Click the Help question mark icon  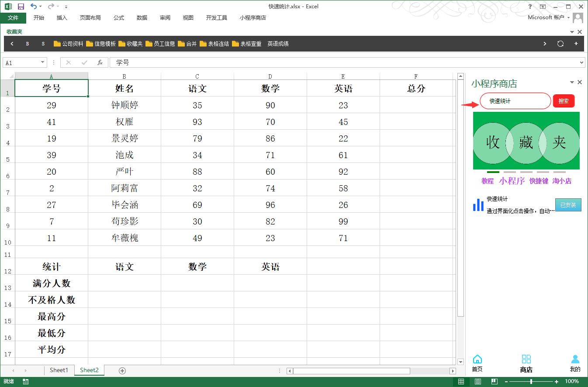click(530, 7)
